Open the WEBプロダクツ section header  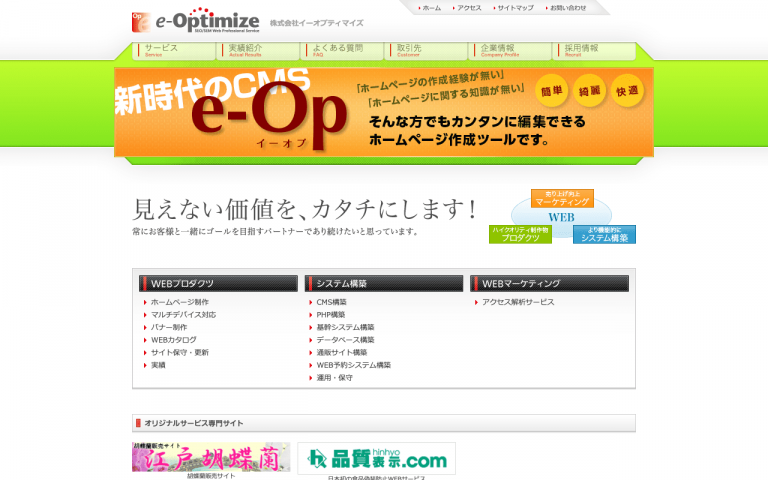(x=218, y=284)
